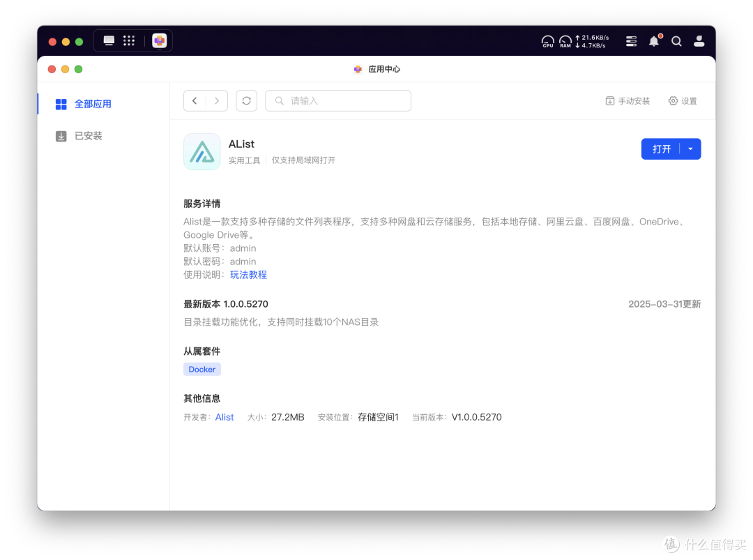Open the app grid launcher icon
This screenshot has height=560, width=753.
[x=129, y=41]
